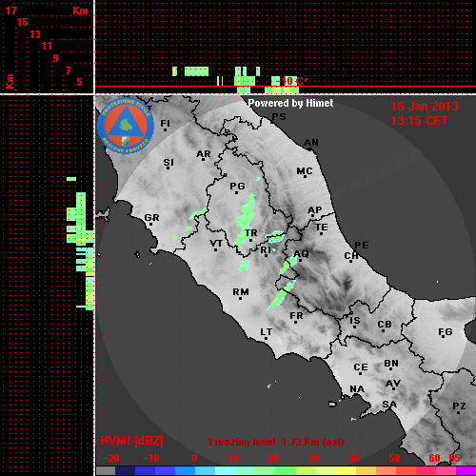Click the '-10 C°' isotherm label
The height and width of the screenshot is (476, 476).
(x=291, y=81)
